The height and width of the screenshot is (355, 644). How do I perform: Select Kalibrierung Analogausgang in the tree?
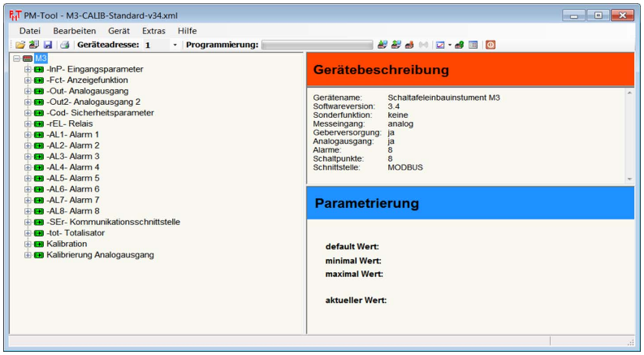click(x=100, y=255)
